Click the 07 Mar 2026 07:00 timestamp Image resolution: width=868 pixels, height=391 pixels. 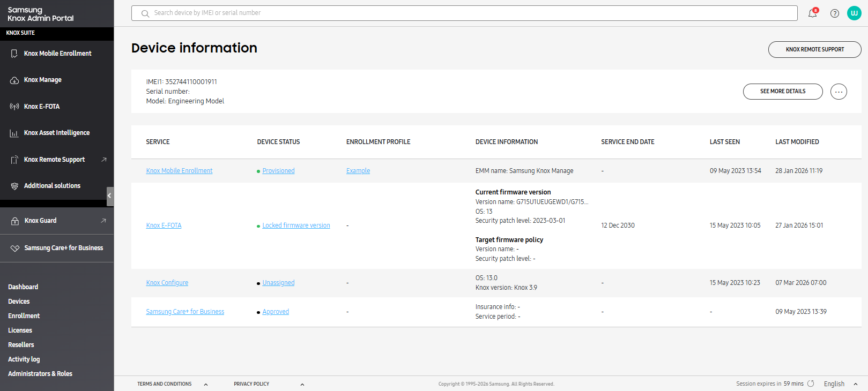pos(801,283)
